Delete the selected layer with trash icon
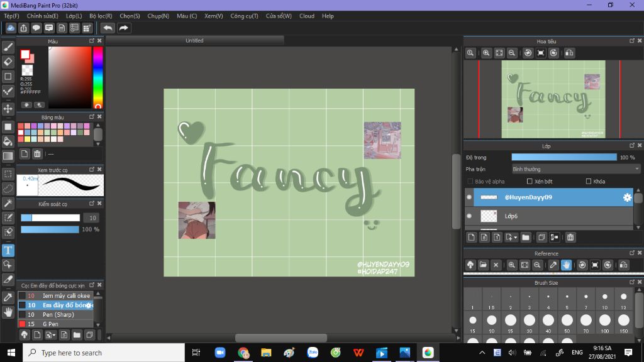Screen dimensions: 644x362 click(x=570, y=237)
